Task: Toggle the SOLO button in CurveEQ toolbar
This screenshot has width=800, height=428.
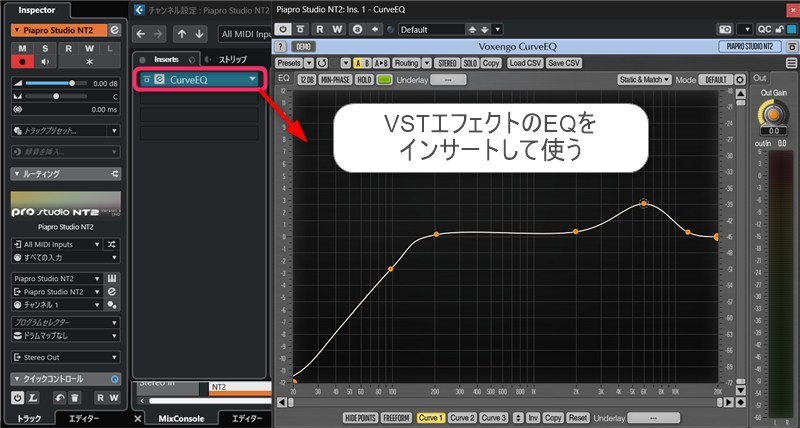Action: (470, 63)
